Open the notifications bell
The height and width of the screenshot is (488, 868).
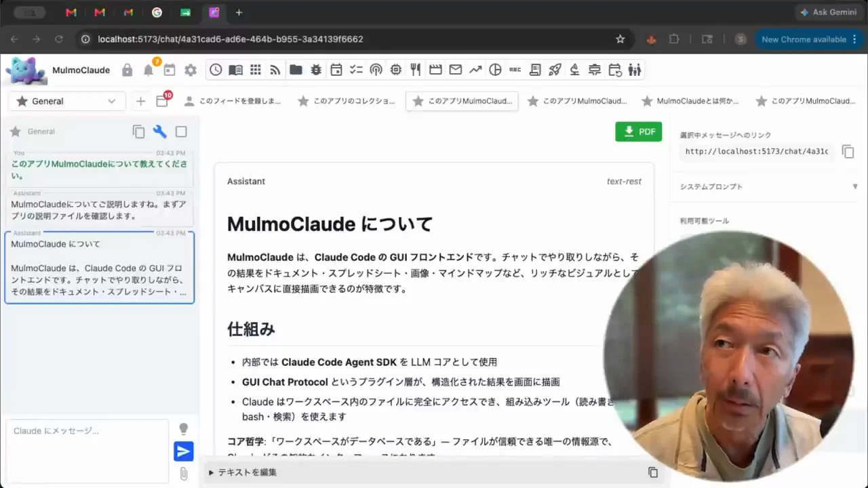click(149, 70)
